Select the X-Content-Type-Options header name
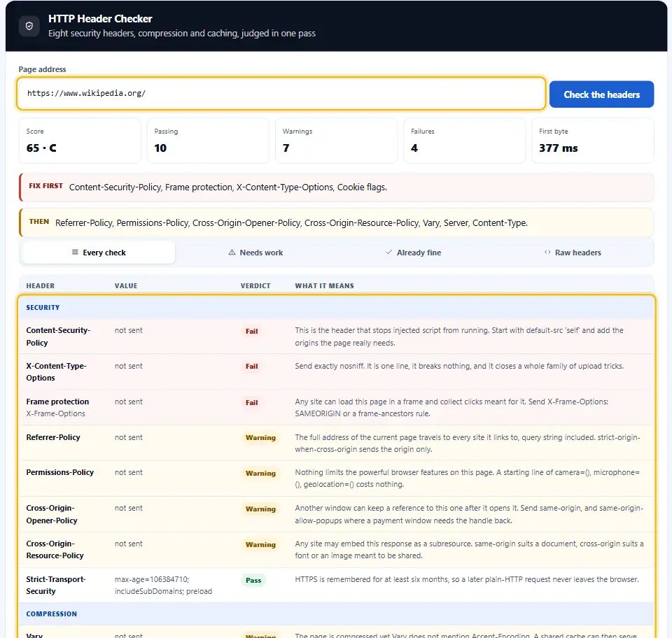Screen dimensions: 672x638 56,371
